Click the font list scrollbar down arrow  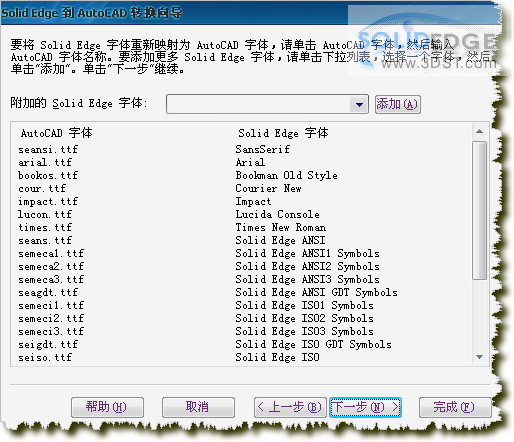click(479, 357)
